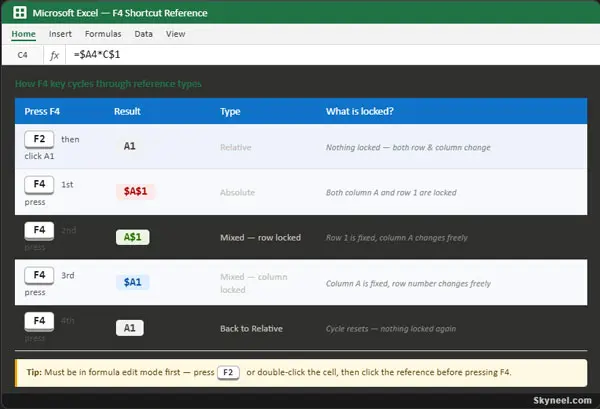Click the Mixed — row locked cell
The height and width of the screenshot is (409, 600).
(260, 238)
